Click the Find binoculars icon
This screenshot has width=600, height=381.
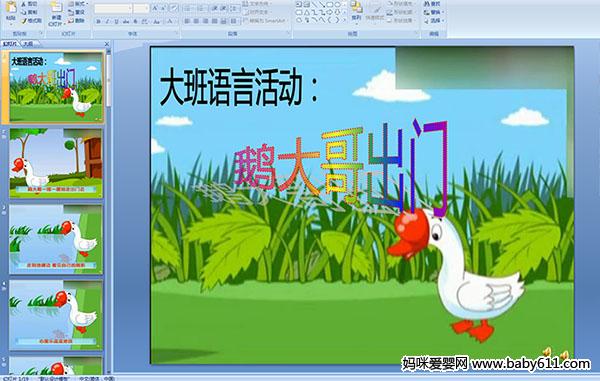427,4
